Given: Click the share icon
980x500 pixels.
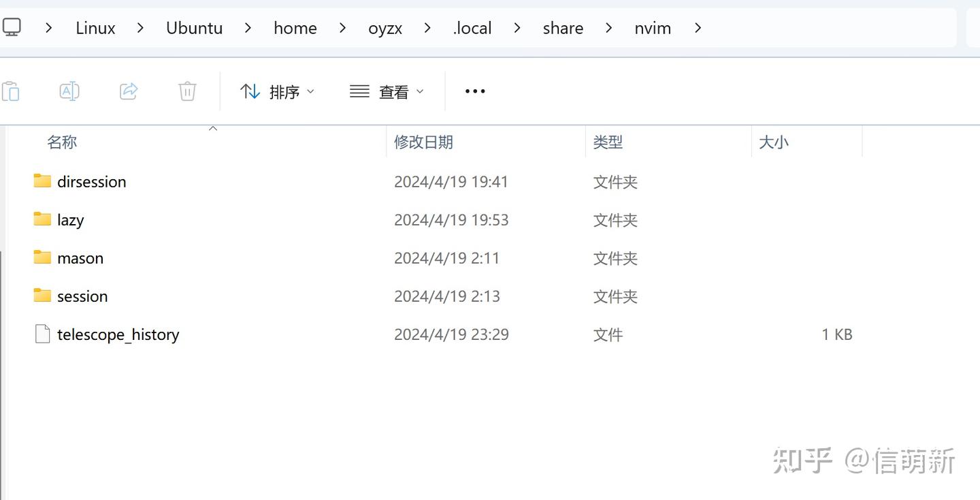Looking at the screenshot, I should tap(128, 91).
